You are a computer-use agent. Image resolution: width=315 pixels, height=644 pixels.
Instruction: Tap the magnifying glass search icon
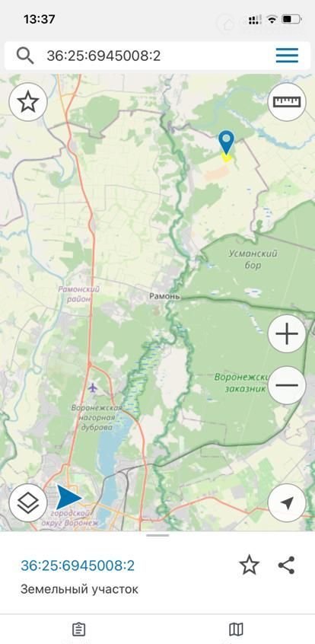(x=25, y=56)
